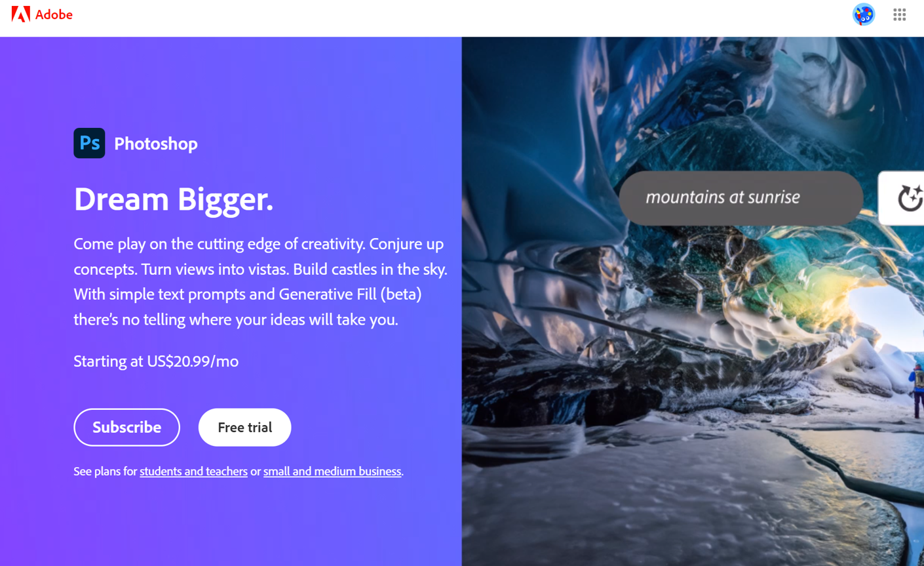Click the See plans for text

(105, 471)
